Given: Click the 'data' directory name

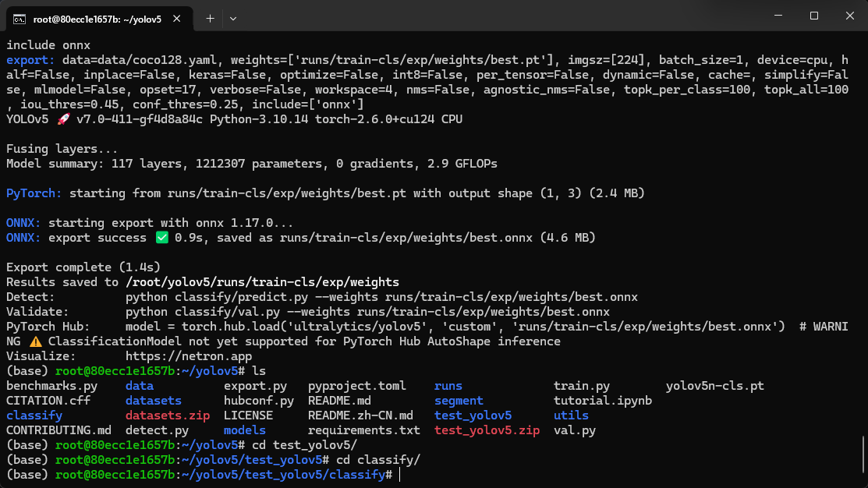Looking at the screenshot, I should click(140, 386).
